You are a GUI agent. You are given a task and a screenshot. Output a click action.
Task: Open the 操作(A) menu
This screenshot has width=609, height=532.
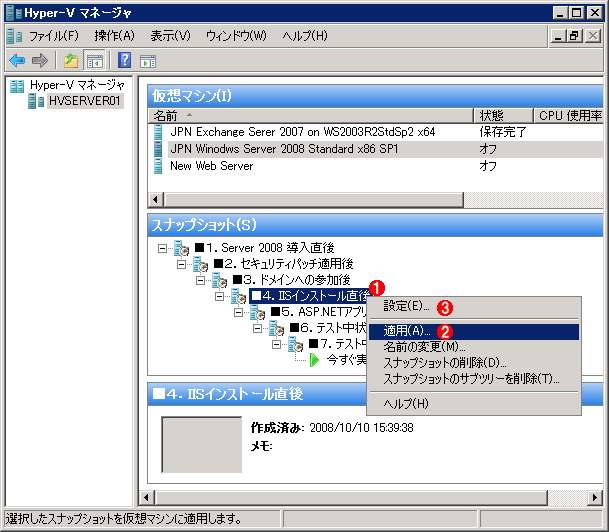tap(114, 36)
